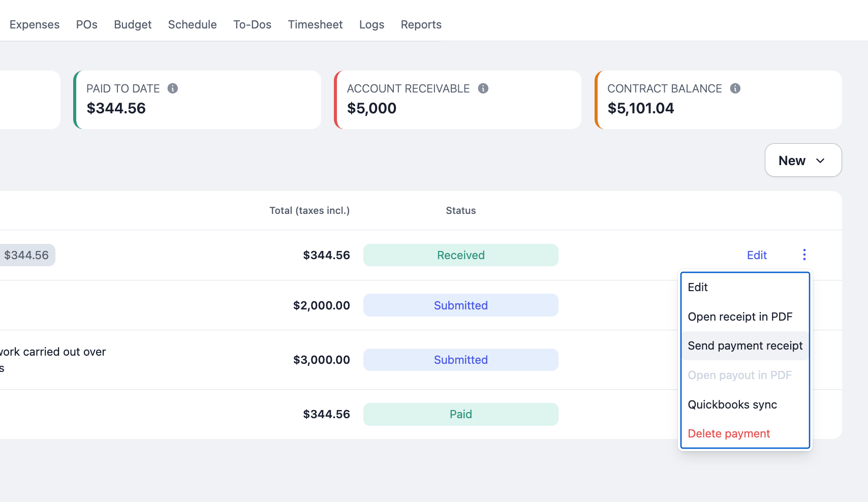View the Logs tab
Viewport: 868px width, 502px height.
371,24
